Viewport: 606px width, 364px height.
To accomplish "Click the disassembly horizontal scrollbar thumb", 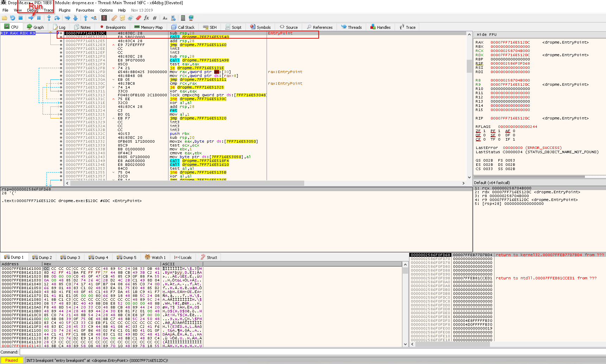I will 187,183.
